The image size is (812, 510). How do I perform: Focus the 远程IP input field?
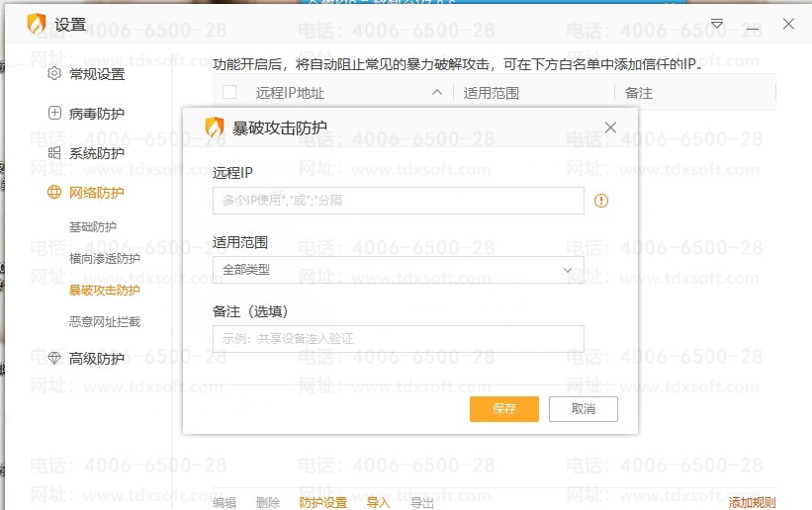[x=399, y=201]
